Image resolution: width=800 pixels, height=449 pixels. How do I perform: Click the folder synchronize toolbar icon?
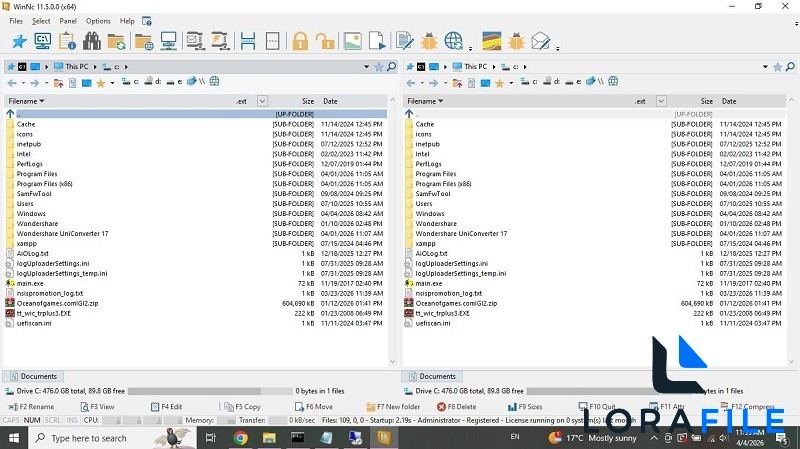(x=116, y=41)
